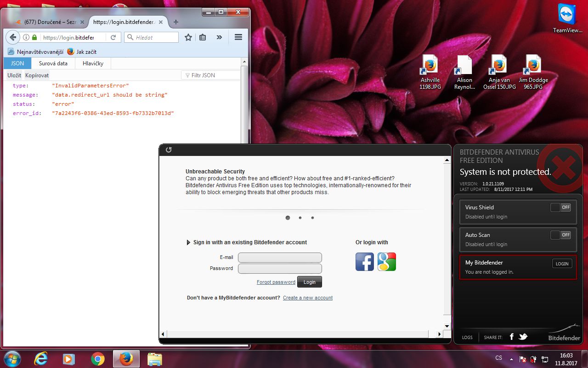Image resolution: width=588 pixels, height=368 pixels.
Task: Switch to the JSON viewer tab
Action: point(17,63)
